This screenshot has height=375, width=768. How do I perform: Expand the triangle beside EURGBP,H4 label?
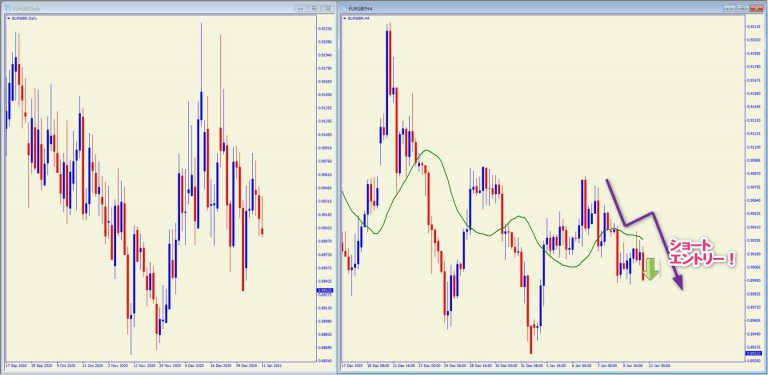point(344,18)
